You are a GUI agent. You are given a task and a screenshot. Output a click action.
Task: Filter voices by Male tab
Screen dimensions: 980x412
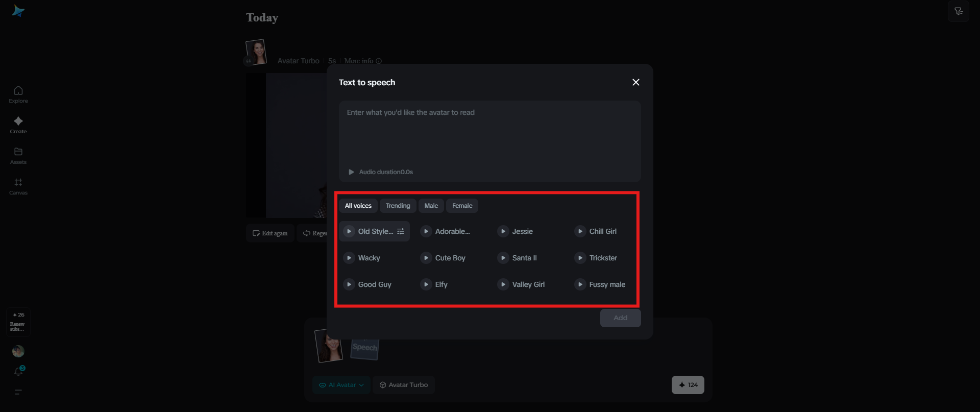point(431,206)
